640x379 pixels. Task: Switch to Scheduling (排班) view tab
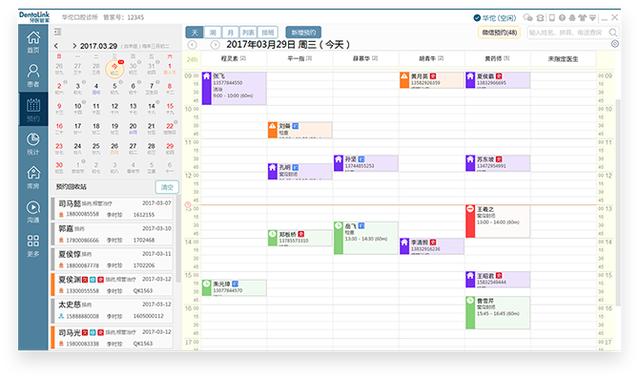(x=268, y=32)
